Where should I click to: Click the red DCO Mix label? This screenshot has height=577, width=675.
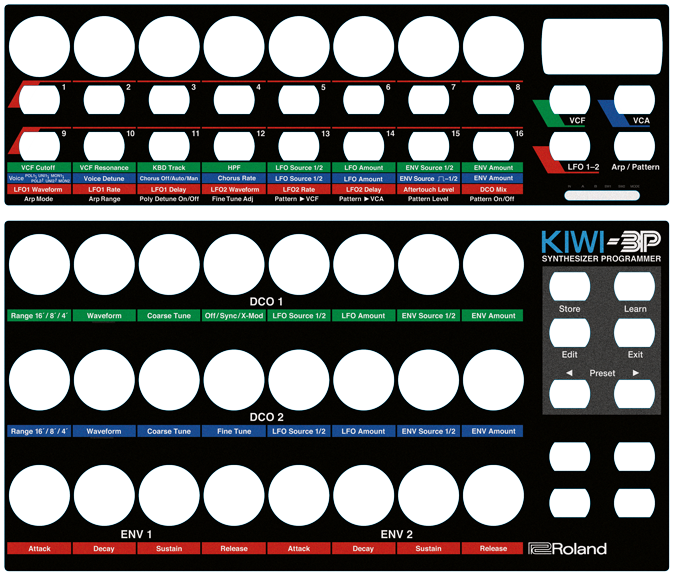click(493, 189)
